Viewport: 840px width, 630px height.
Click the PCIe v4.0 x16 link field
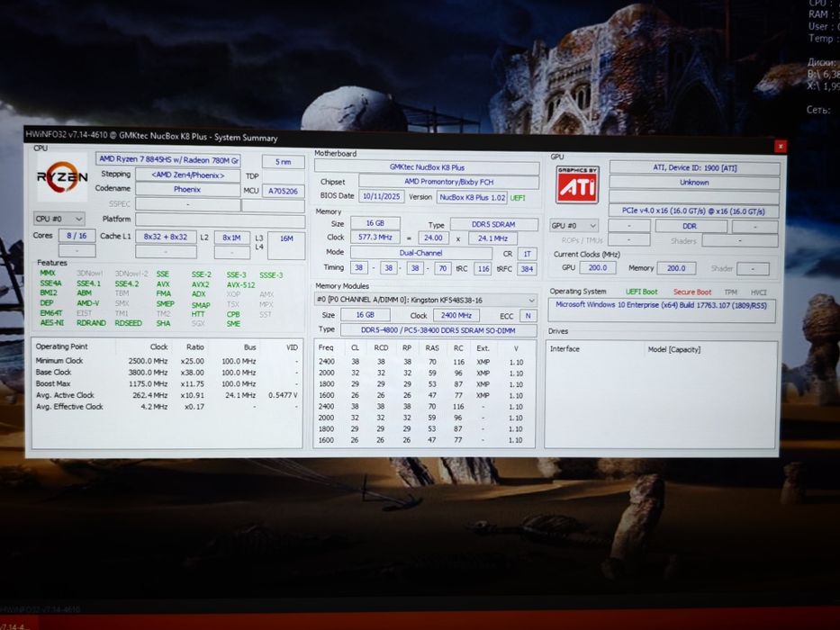tap(694, 211)
